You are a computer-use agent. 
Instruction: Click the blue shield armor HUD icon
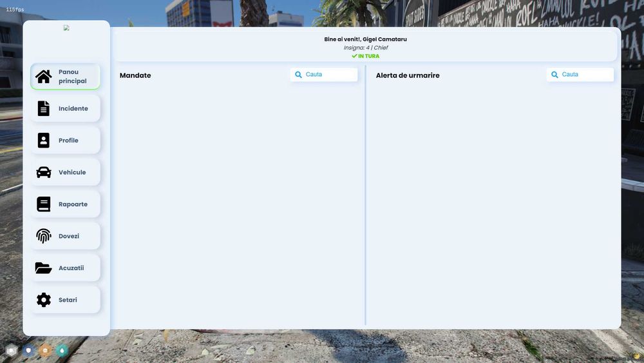(x=28, y=350)
